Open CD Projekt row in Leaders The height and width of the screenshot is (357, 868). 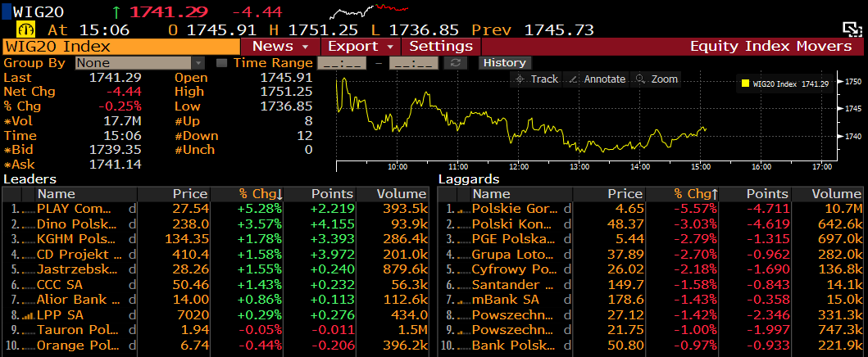[80, 255]
